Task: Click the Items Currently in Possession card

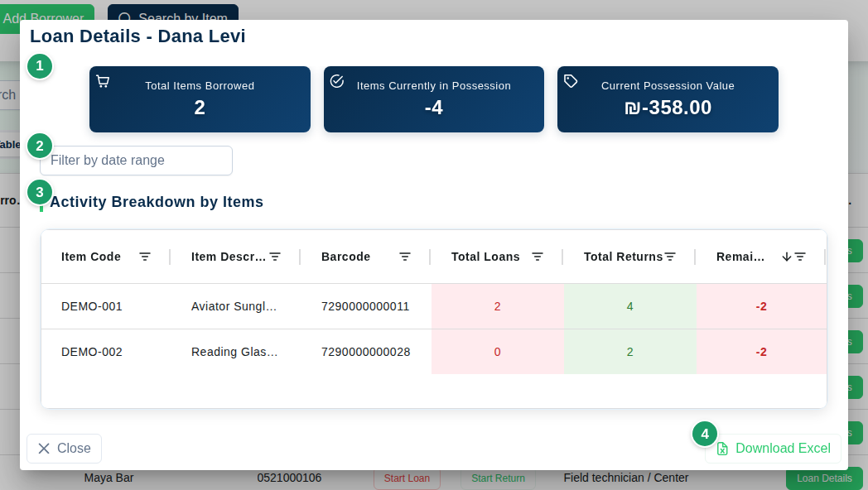Action: (x=434, y=99)
